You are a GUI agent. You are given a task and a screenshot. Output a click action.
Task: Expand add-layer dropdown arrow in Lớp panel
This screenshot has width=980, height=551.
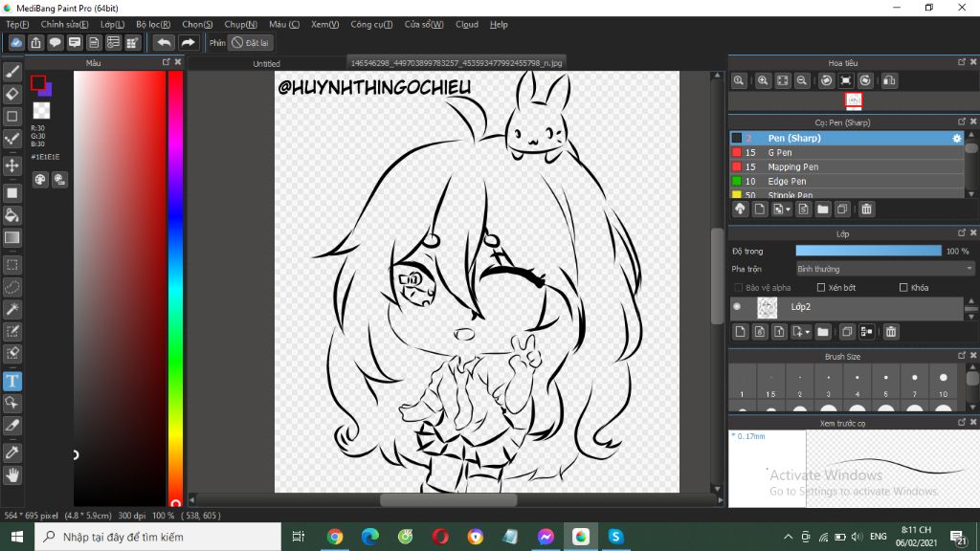(808, 332)
